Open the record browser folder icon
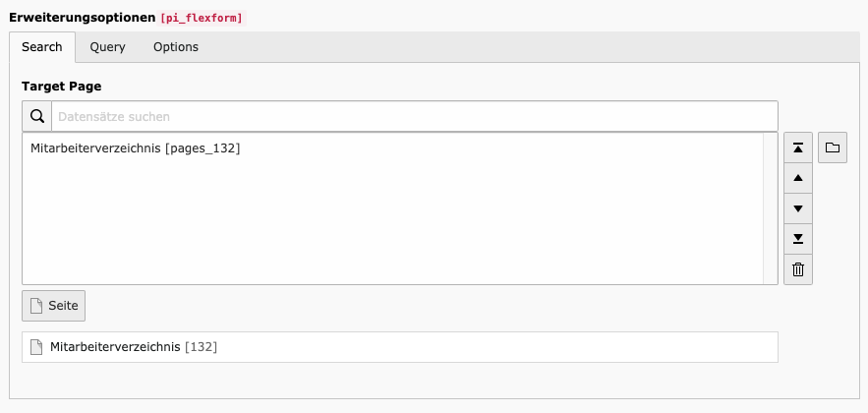The width and height of the screenshot is (868, 413). click(833, 147)
